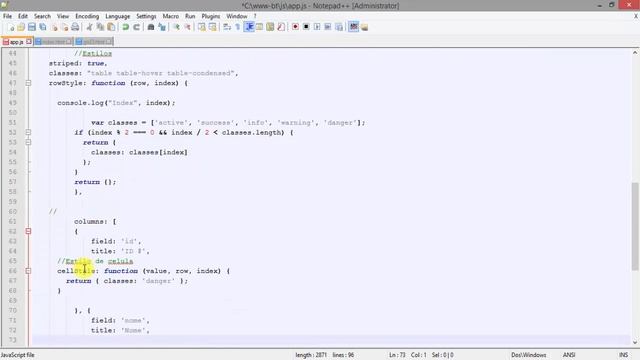640x360 pixels.
Task: Collapse the return block fold at line 53
Action: point(28,142)
